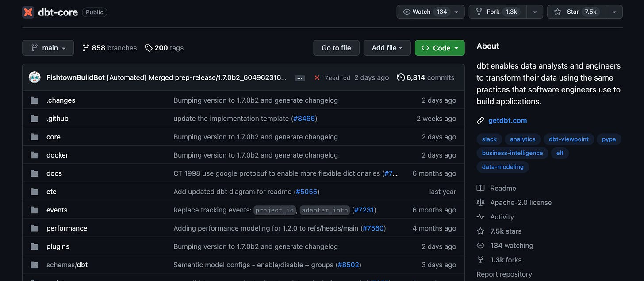644x281 pixels.
Task: Click the dbt-core repository name
Action: pyautogui.click(x=58, y=12)
